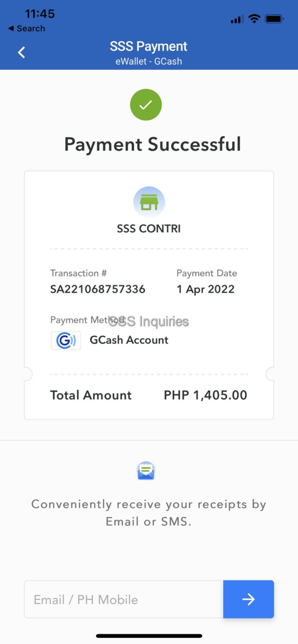This screenshot has width=298, height=644.
Task: Tap the 11:45 clock in the status bar
Action: (x=39, y=13)
